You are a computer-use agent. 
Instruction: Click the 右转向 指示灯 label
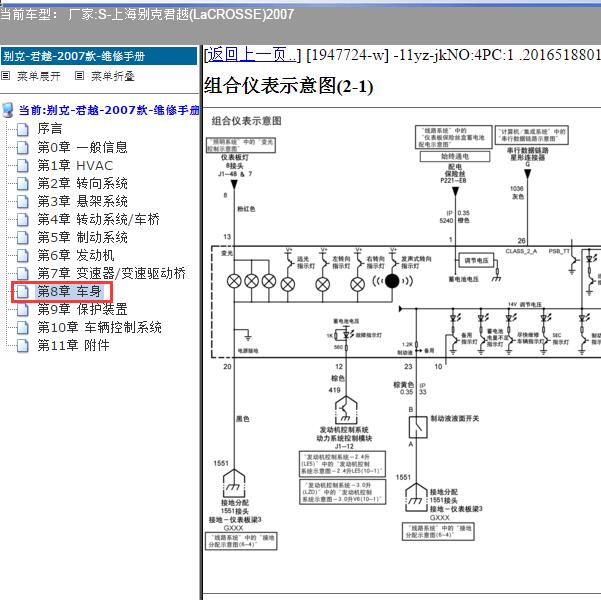tap(375, 262)
